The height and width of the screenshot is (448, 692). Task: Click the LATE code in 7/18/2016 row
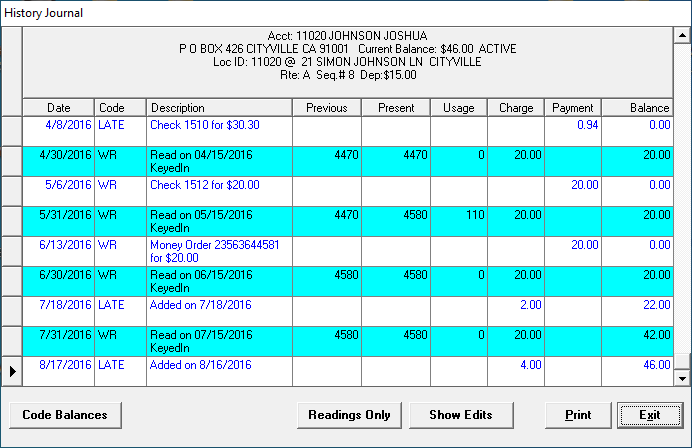coord(111,305)
